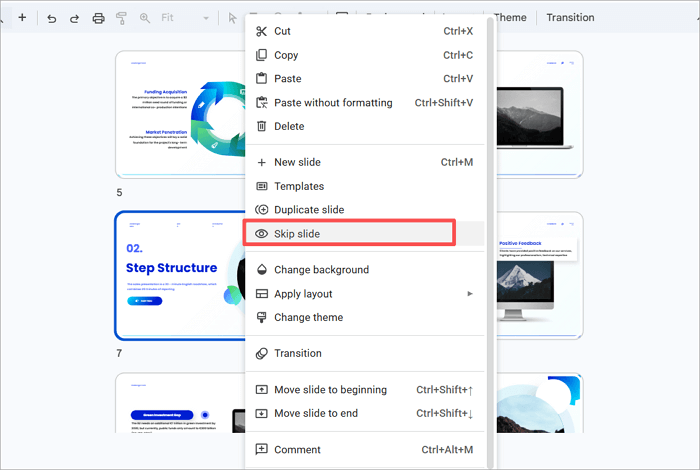The image size is (700, 470).
Task: Click the context menu scrollbar
Action: (x=490, y=241)
